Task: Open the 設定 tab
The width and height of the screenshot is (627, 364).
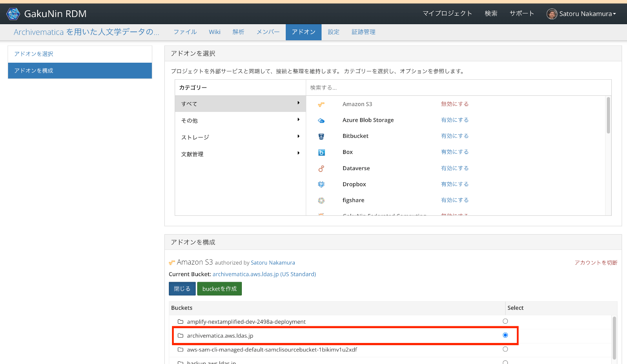Action: tap(334, 32)
